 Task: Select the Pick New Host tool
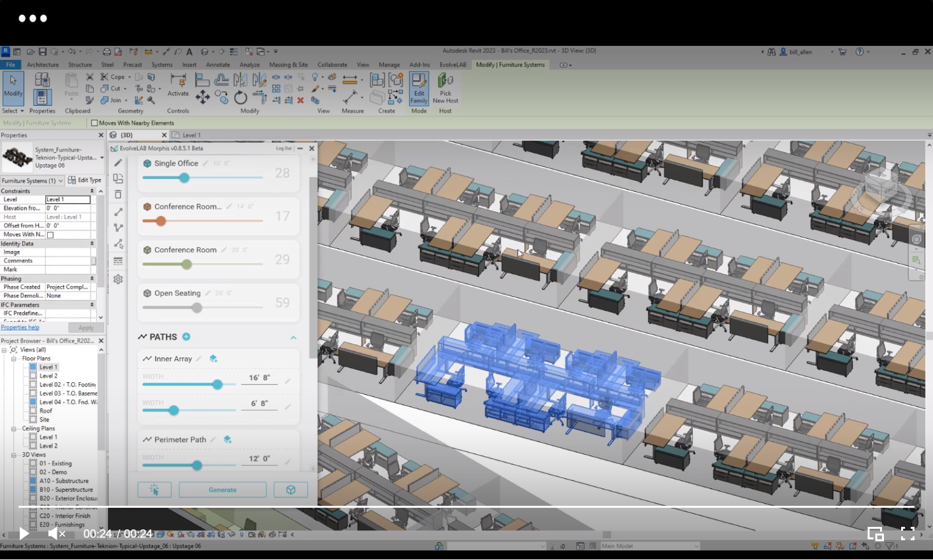click(445, 88)
